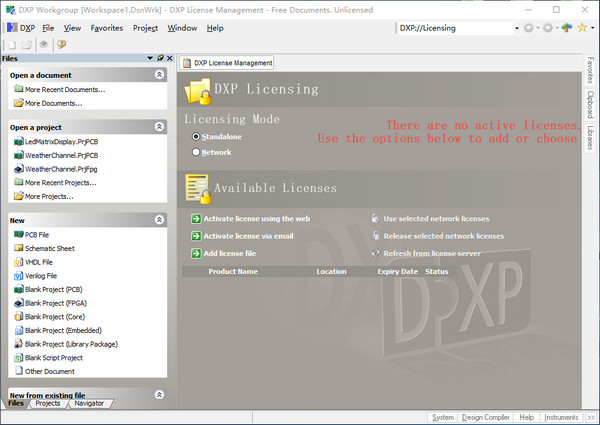Click the Schematic Sheet icon
600x425 pixels.
[18, 248]
